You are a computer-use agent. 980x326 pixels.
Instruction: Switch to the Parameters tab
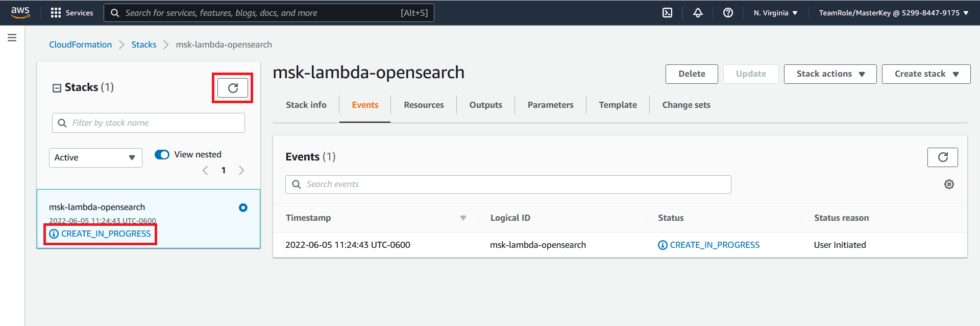(550, 105)
